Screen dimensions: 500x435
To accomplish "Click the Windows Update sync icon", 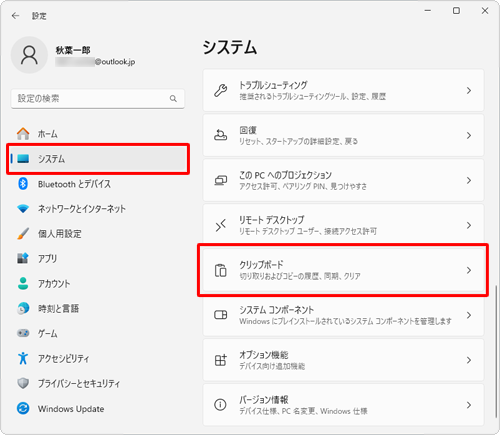I will point(23,408).
